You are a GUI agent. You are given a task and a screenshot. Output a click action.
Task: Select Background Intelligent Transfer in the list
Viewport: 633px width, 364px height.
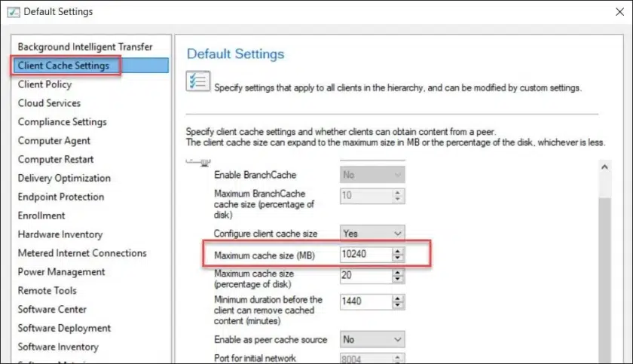[85, 47]
